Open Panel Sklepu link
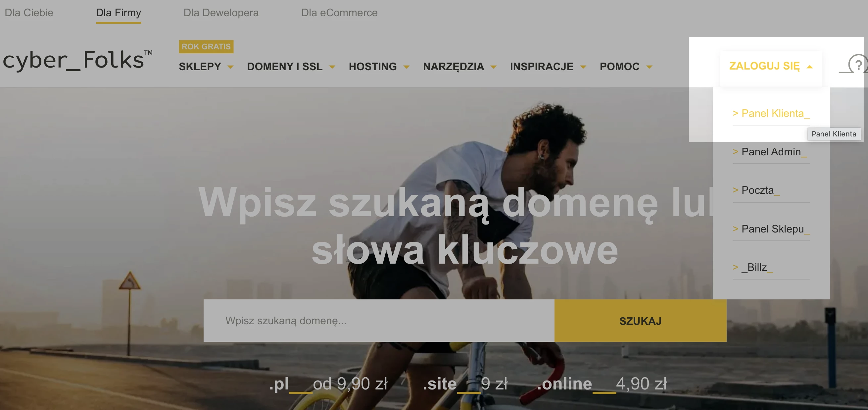 tap(771, 229)
